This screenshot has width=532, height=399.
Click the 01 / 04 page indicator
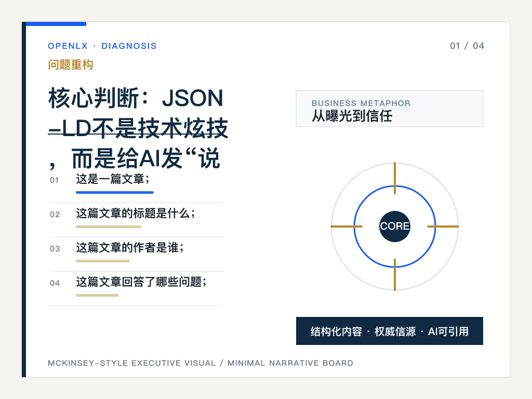click(467, 46)
